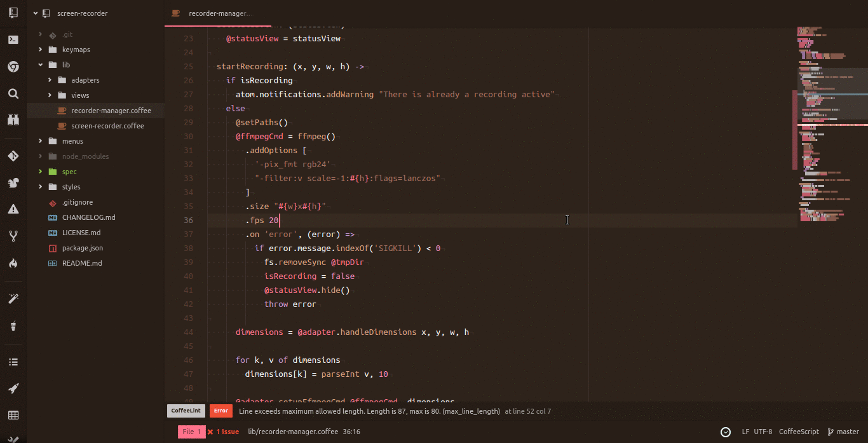
Task: Select the CoffeeLint panel label
Action: click(186, 411)
